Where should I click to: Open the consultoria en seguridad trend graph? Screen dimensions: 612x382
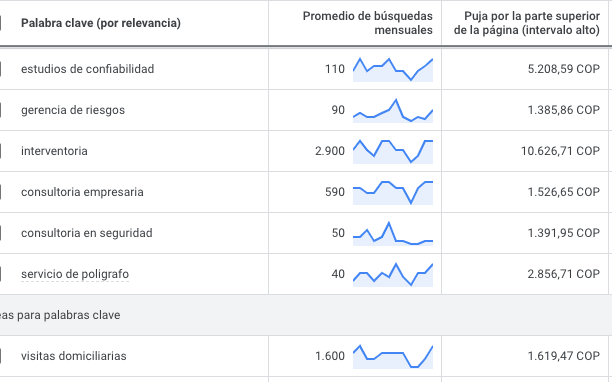pyautogui.click(x=393, y=233)
